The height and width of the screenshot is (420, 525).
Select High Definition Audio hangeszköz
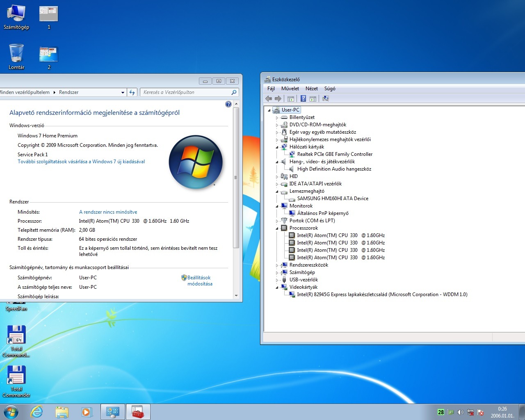(334, 169)
